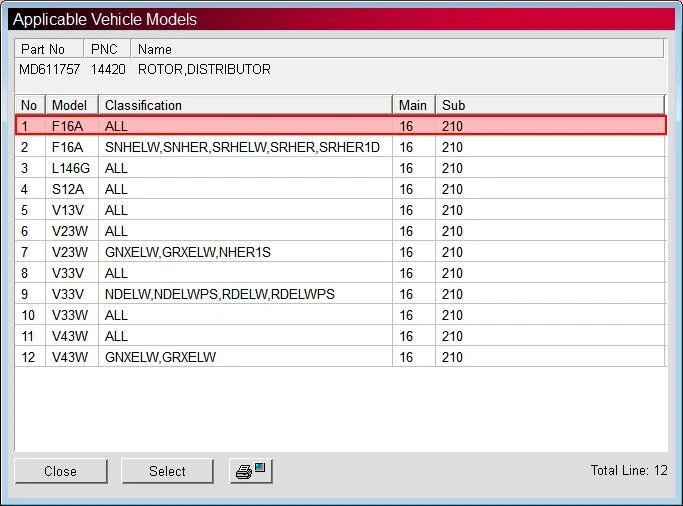Select the GNXELW,GRXELW,NHER1S classification row

click(x=341, y=252)
